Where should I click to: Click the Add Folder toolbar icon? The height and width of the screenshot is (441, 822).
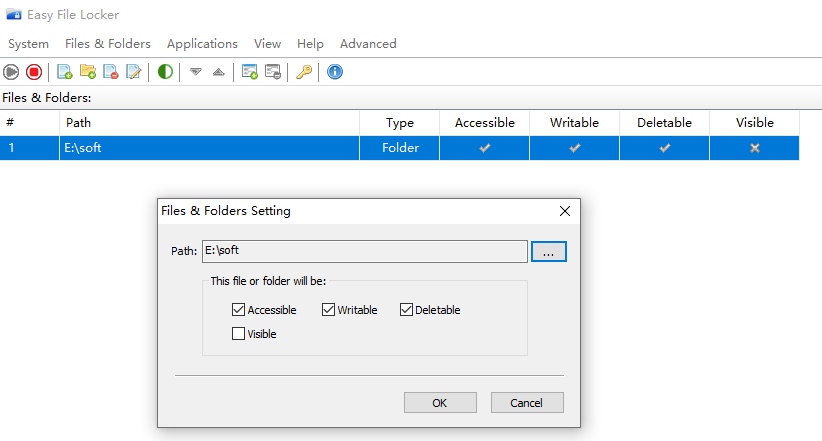[x=88, y=72]
